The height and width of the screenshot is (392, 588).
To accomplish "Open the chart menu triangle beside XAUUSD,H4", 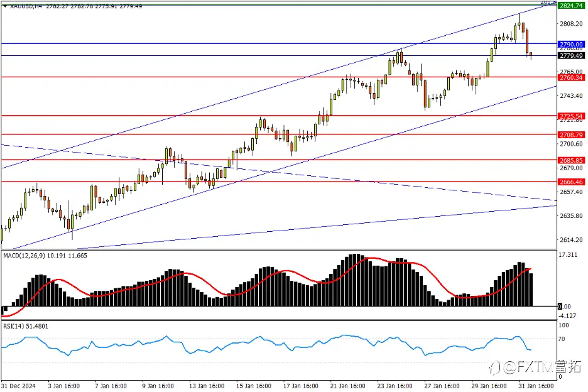I will tap(5, 6).
